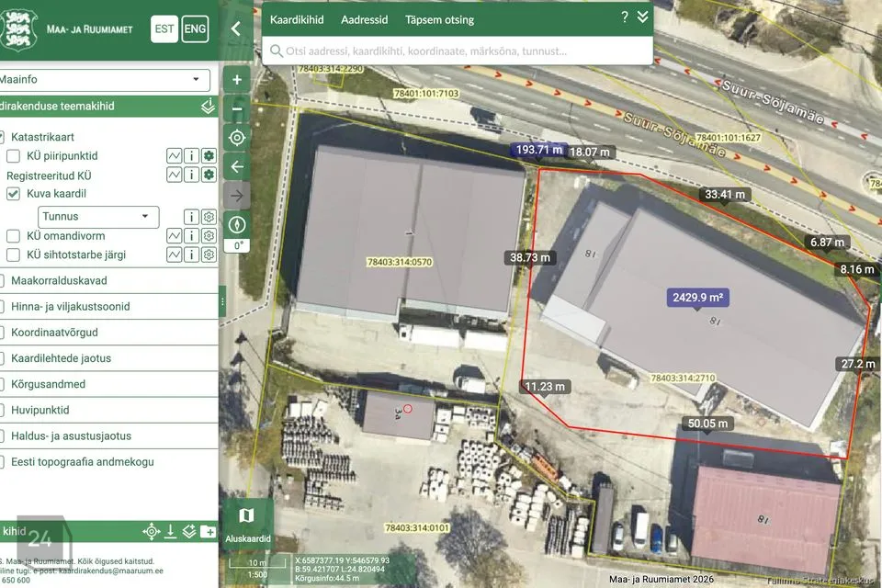Click parcel label 78403:314:2710
882x588 pixels.
683,379
